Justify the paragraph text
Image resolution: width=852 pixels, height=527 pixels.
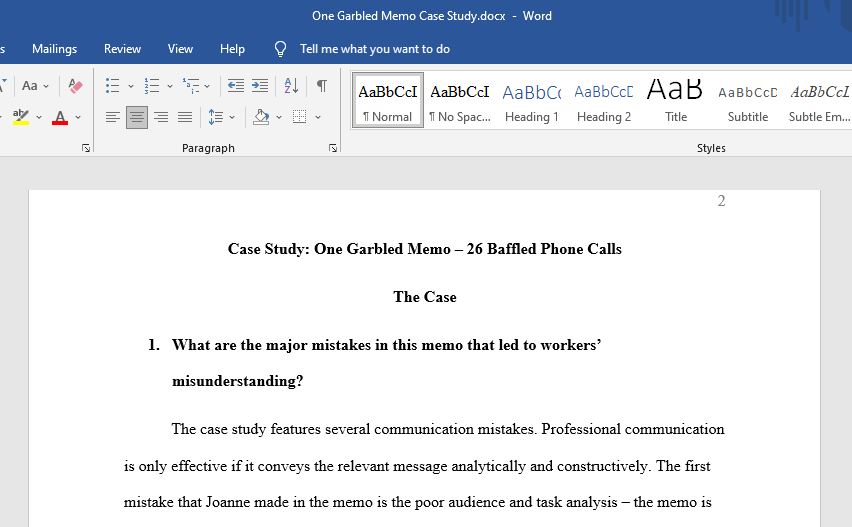185,117
